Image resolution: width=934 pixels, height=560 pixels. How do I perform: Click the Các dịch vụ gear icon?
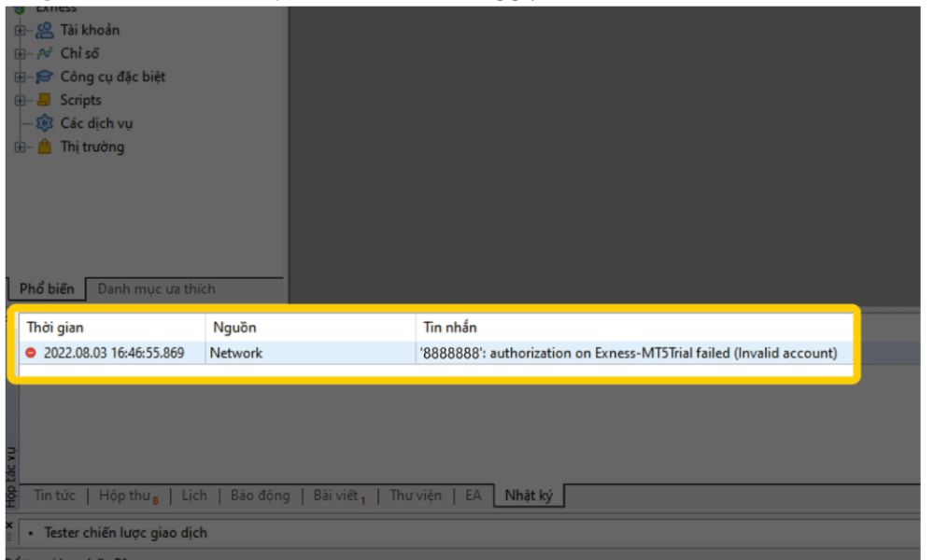[44, 123]
